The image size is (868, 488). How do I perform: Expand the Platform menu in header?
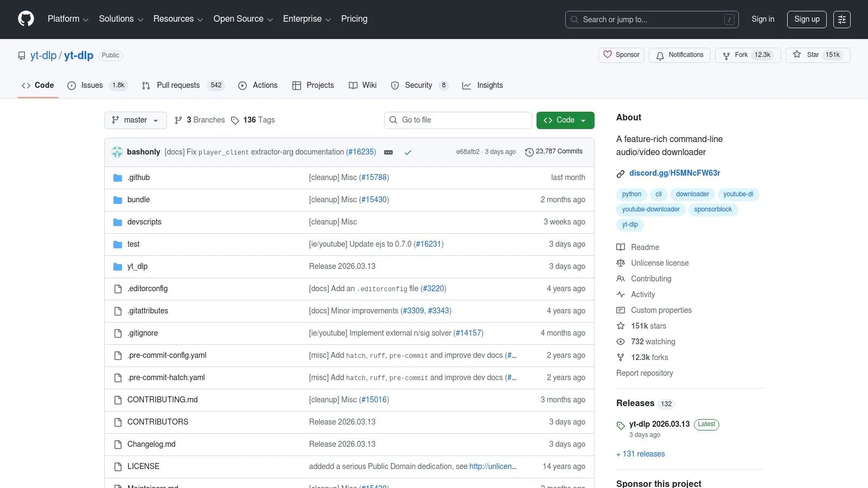pyautogui.click(x=68, y=19)
